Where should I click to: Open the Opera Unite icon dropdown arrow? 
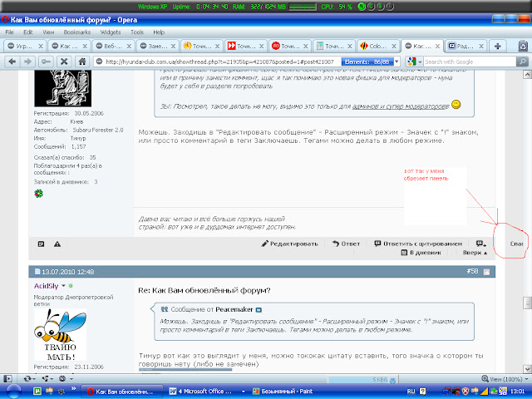(x=52, y=379)
